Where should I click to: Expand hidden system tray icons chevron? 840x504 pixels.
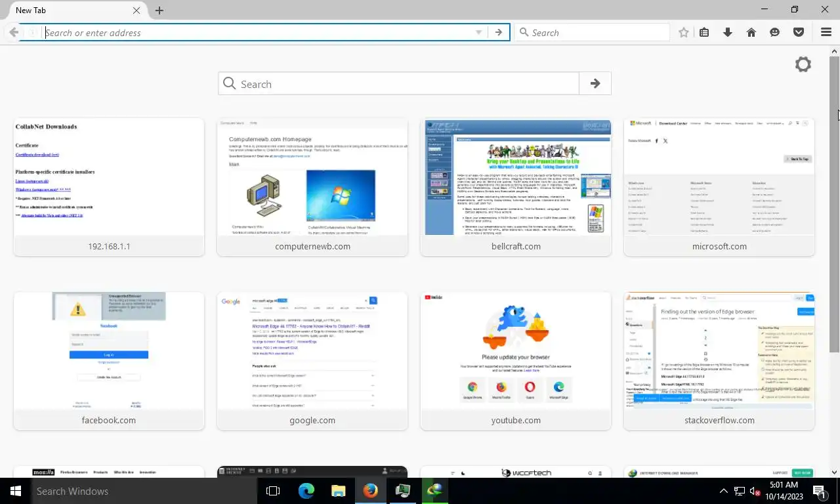click(x=724, y=491)
